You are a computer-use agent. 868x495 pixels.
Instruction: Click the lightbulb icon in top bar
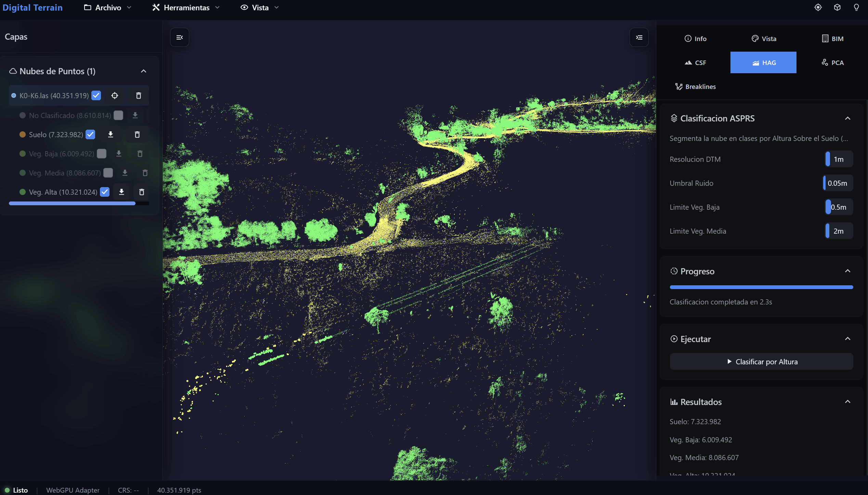856,7
